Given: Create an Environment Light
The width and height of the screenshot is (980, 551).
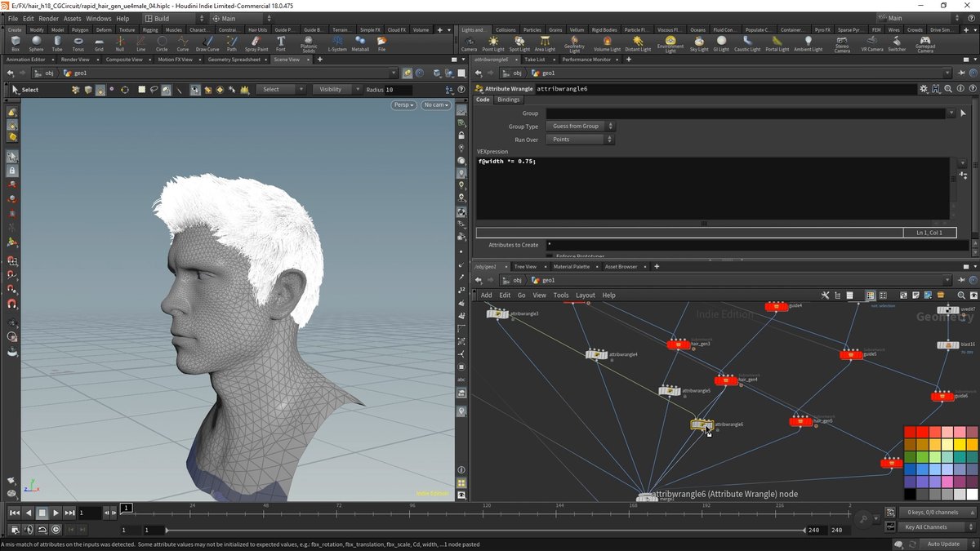Looking at the screenshot, I should coord(670,44).
